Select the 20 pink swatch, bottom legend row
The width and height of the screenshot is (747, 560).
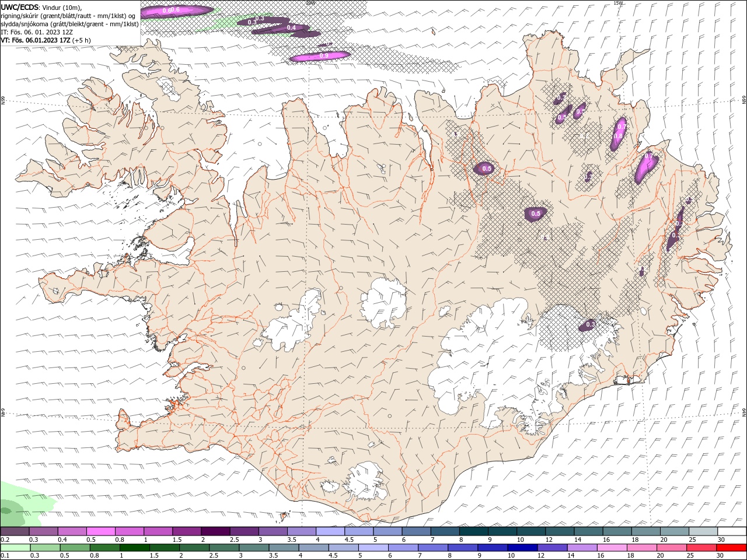[671, 548]
